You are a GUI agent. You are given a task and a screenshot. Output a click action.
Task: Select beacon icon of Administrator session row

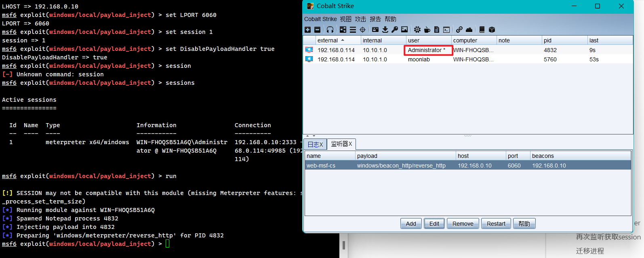tap(309, 50)
